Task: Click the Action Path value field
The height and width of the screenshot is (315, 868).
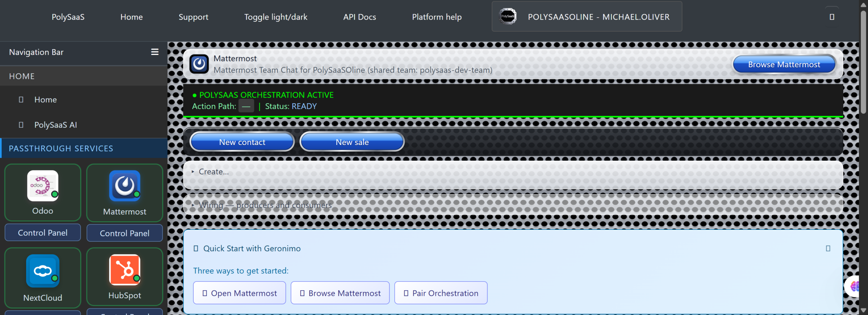Action: pos(246,106)
